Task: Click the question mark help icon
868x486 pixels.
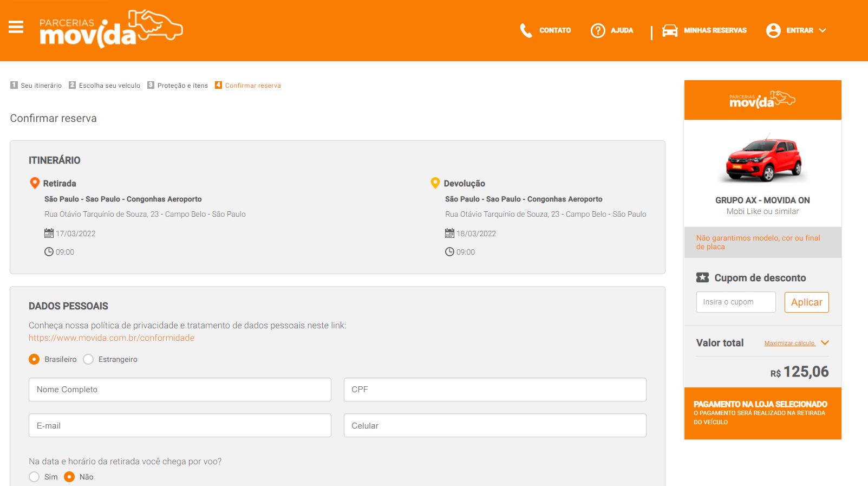Action: (x=598, y=30)
